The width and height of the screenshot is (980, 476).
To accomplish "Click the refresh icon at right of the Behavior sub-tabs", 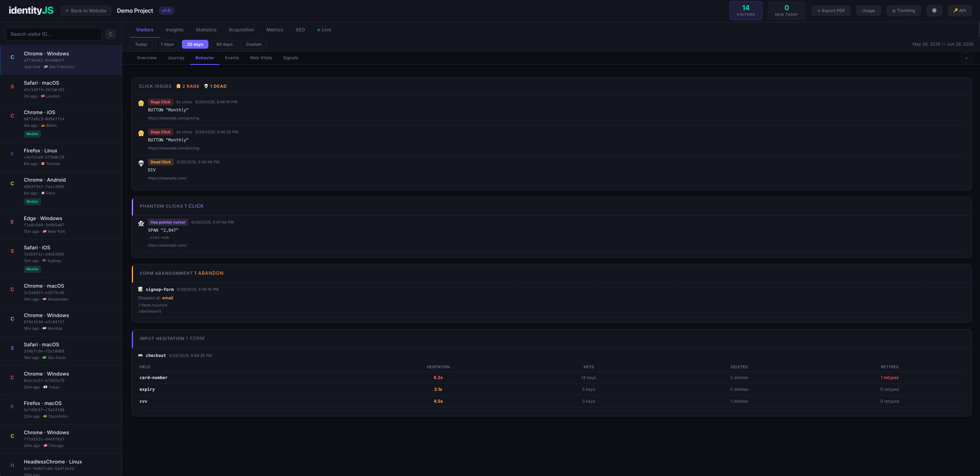I will coord(966,58).
